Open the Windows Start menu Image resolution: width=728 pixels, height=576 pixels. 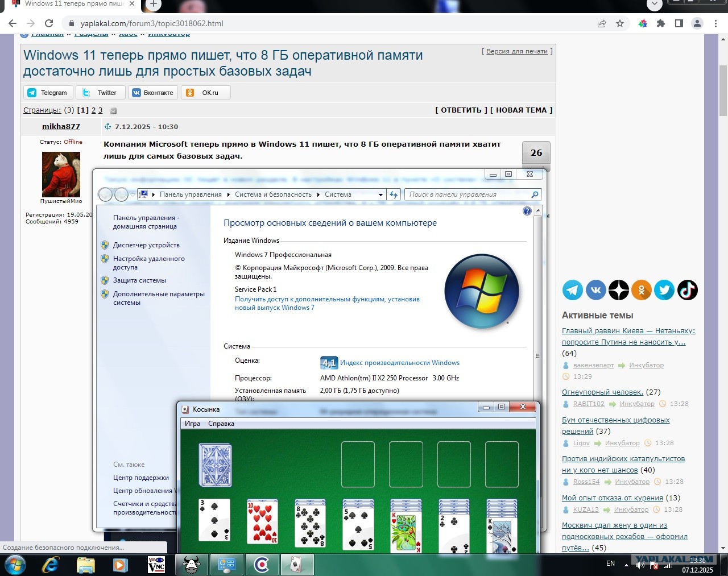click(x=15, y=565)
